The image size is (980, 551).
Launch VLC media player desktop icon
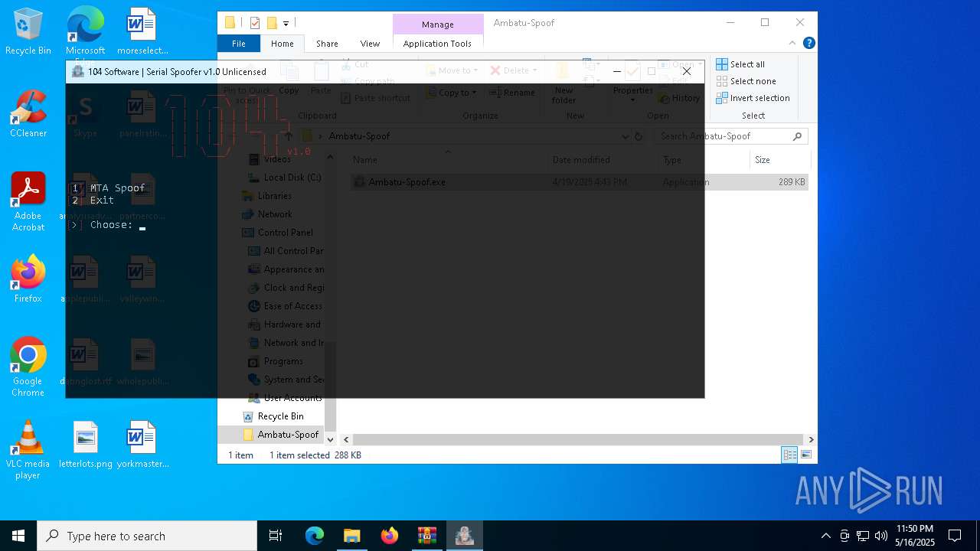click(28, 449)
